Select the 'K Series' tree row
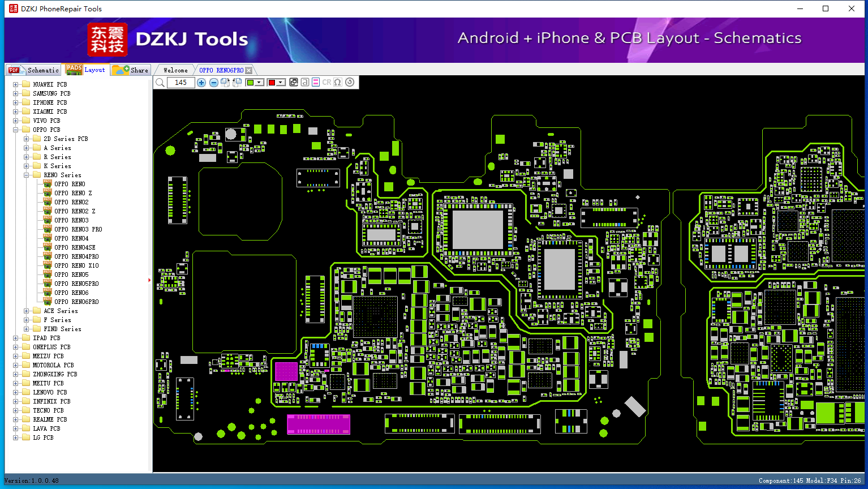The height and width of the screenshot is (489, 868). pyautogui.click(x=57, y=166)
